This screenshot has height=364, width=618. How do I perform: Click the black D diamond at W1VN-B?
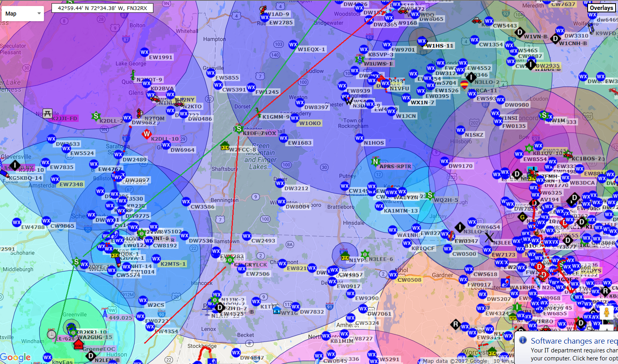click(519, 32)
